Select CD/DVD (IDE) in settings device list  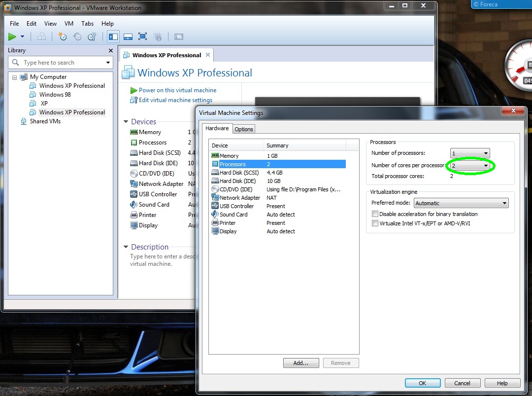(278, 189)
